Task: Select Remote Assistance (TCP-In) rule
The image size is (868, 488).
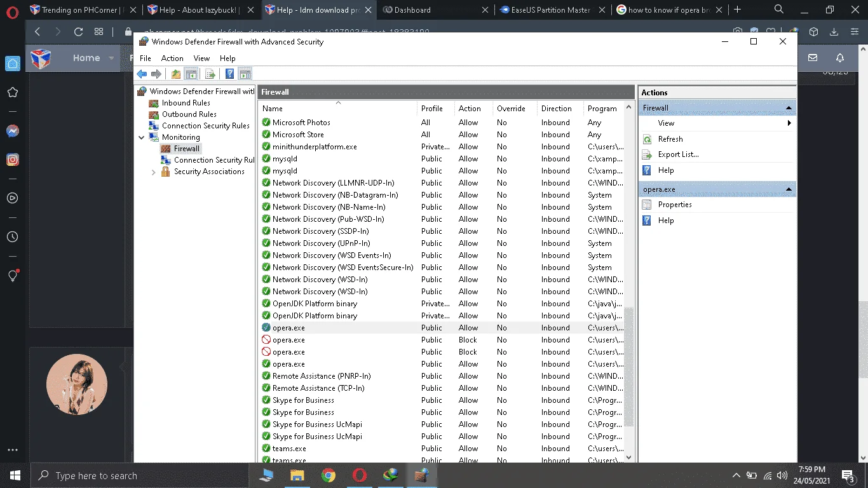Action: click(x=318, y=388)
